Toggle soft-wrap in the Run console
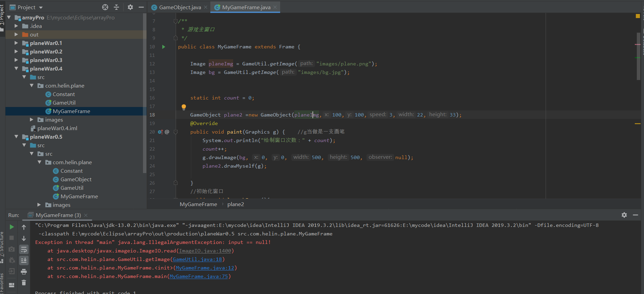The height and width of the screenshot is (294, 644). [24, 249]
